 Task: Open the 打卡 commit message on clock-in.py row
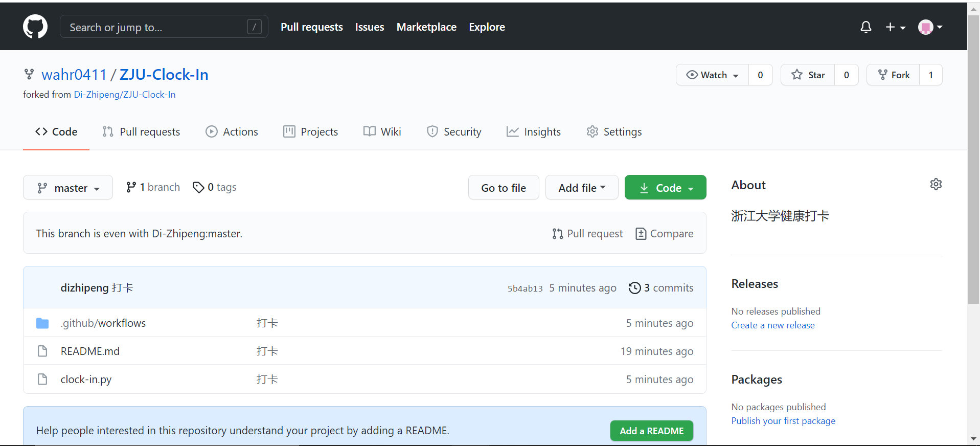click(267, 380)
